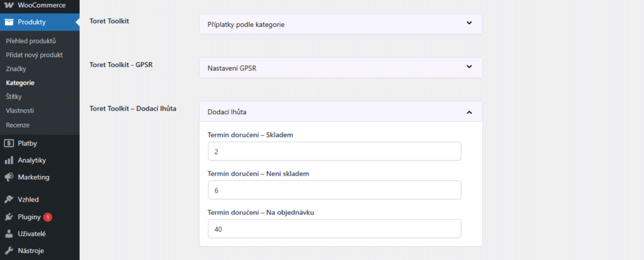Open the Značky submenu link
Viewport: 644px width, 260px height.
[x=16, y=69]
